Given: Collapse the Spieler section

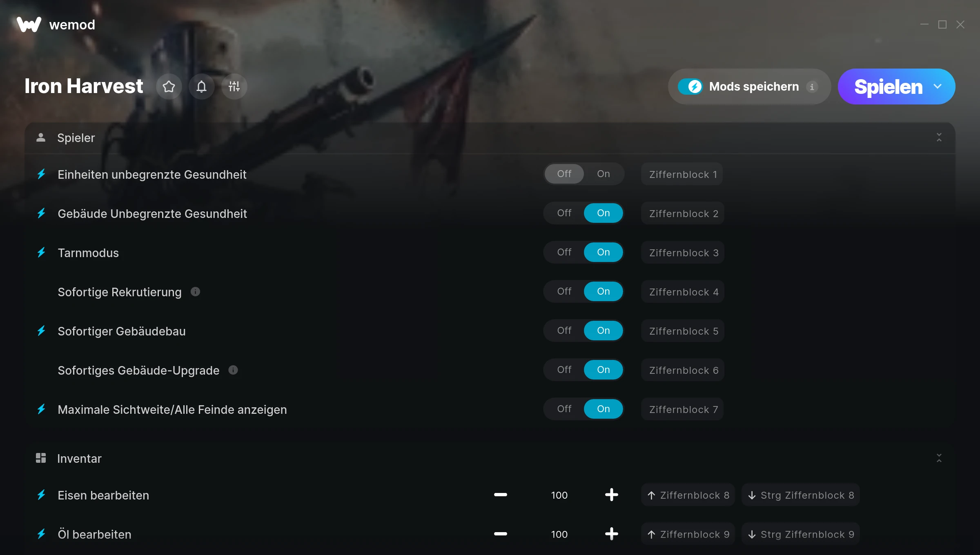Looking at the screenshot, I should coord(939,138).
